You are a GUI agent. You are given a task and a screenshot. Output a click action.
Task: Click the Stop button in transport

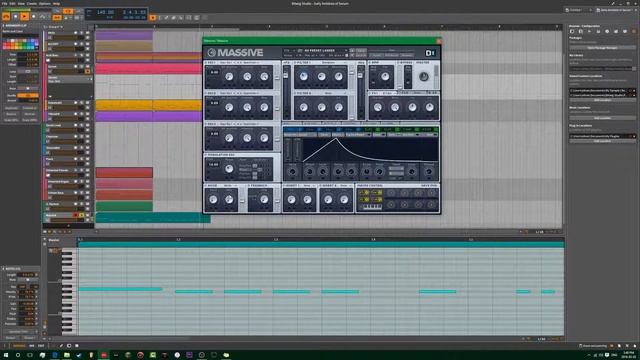pos(16,17)
